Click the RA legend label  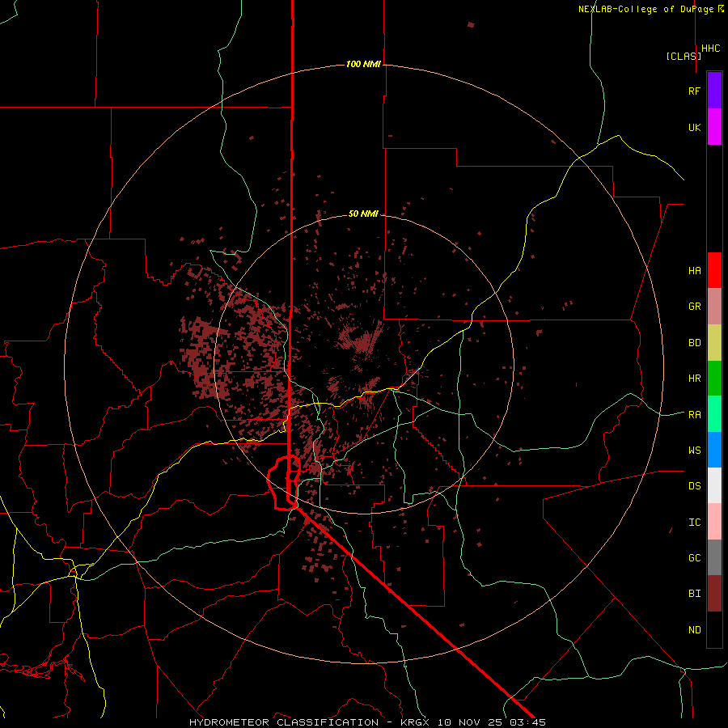pyautogui.click(x=694, y=415)
